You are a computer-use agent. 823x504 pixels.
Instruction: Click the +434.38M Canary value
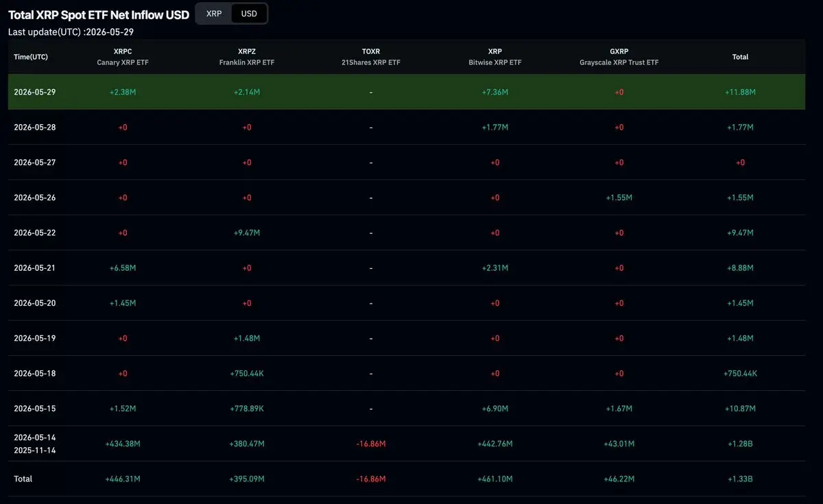[x=123, y=444]
